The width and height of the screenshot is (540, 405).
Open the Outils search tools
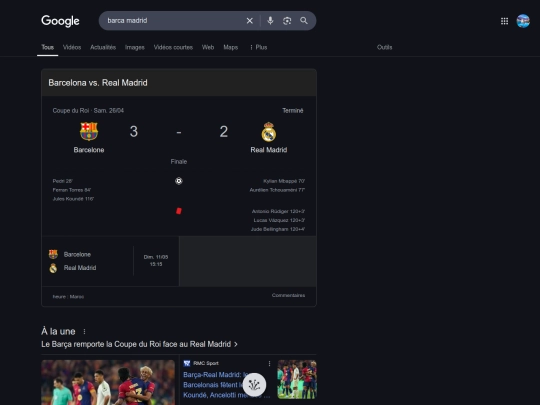pos(384,47)
